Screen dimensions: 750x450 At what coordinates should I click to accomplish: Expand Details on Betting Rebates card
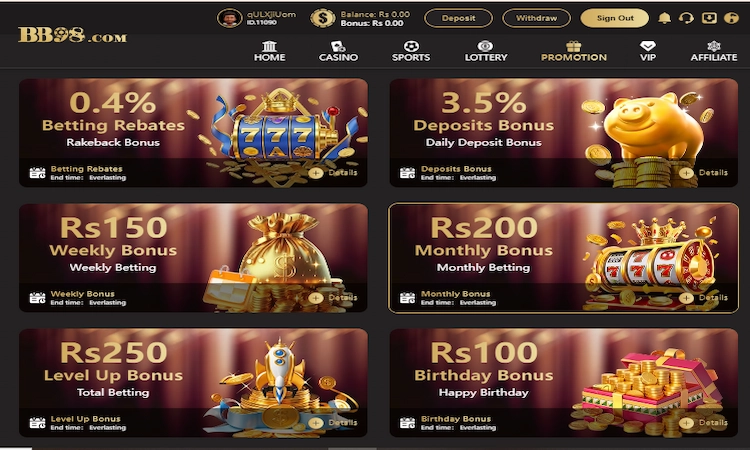coord(333,173)
